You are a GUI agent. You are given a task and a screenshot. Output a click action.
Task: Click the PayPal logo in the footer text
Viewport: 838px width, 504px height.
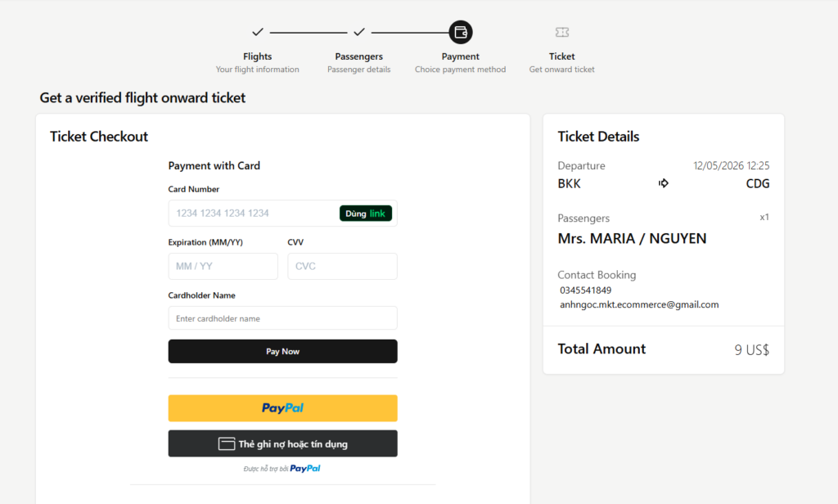point(306,468)
